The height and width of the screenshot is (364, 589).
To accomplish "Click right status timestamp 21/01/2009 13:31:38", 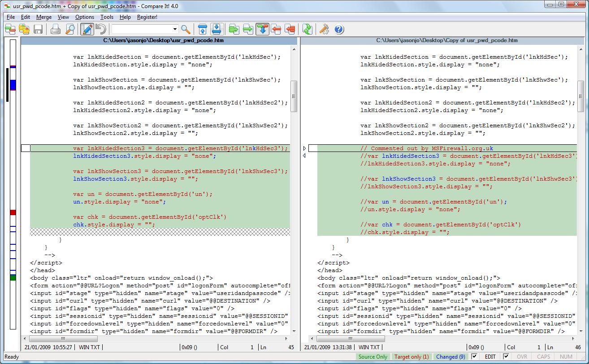I will point(329,347).
